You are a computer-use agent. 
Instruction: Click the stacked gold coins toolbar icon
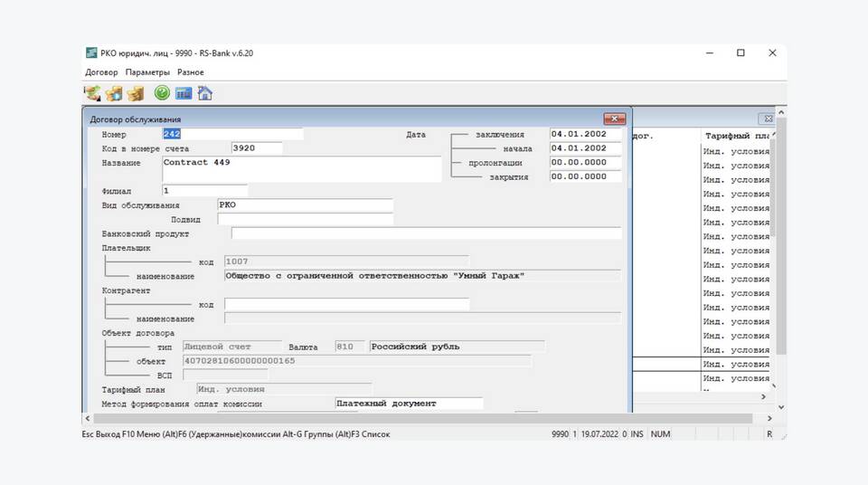[136, 93]
